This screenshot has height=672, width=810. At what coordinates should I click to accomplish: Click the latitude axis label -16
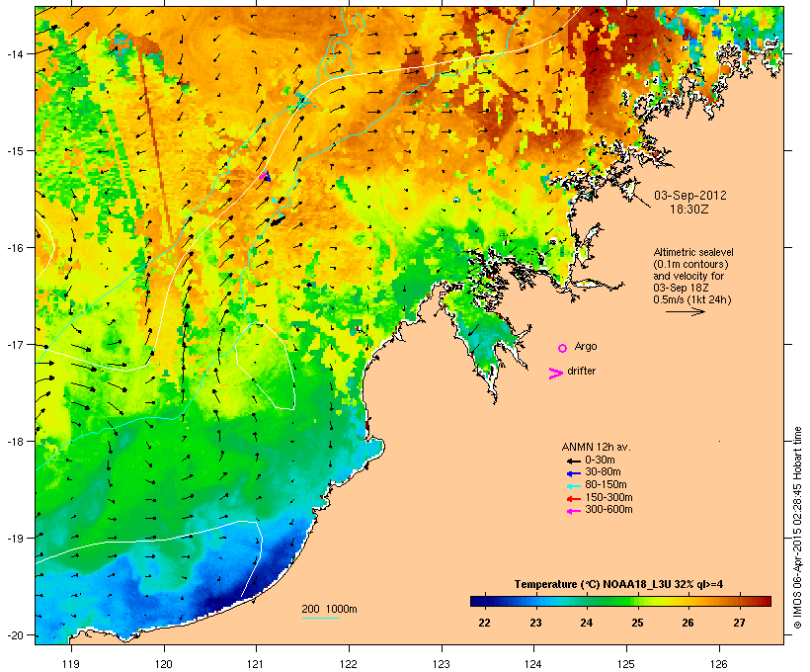[14, 248]
